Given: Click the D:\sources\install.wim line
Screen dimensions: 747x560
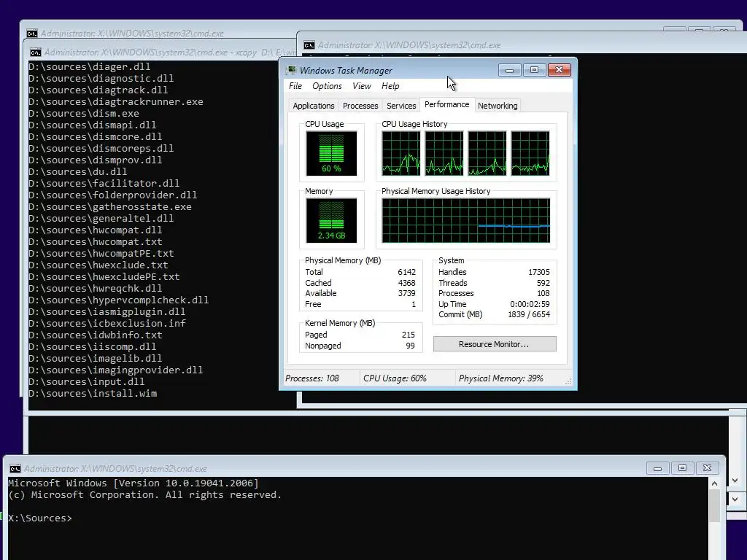Looking at the screenshot, I should (x=93, y=393).
